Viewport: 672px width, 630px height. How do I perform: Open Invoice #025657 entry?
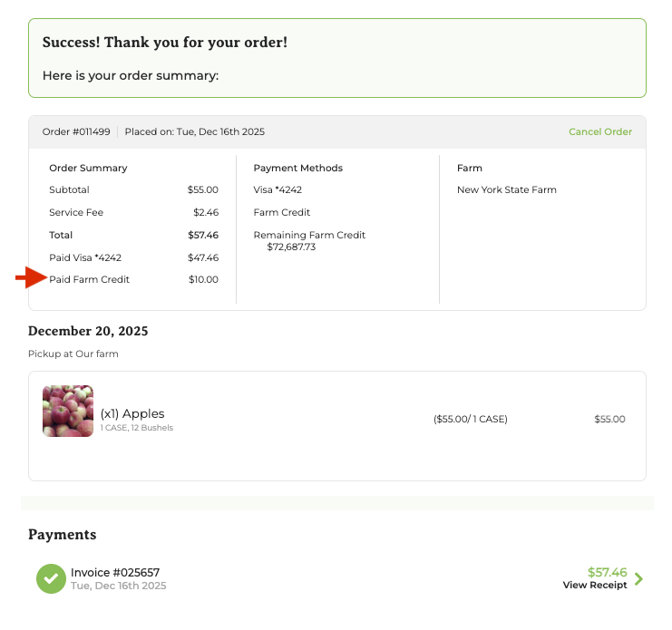click(115, 572)
